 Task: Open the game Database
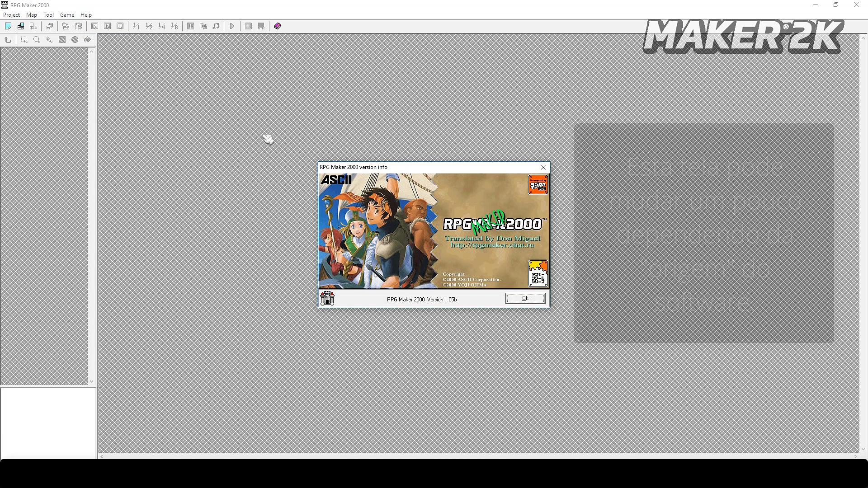[x=190, y=26]
